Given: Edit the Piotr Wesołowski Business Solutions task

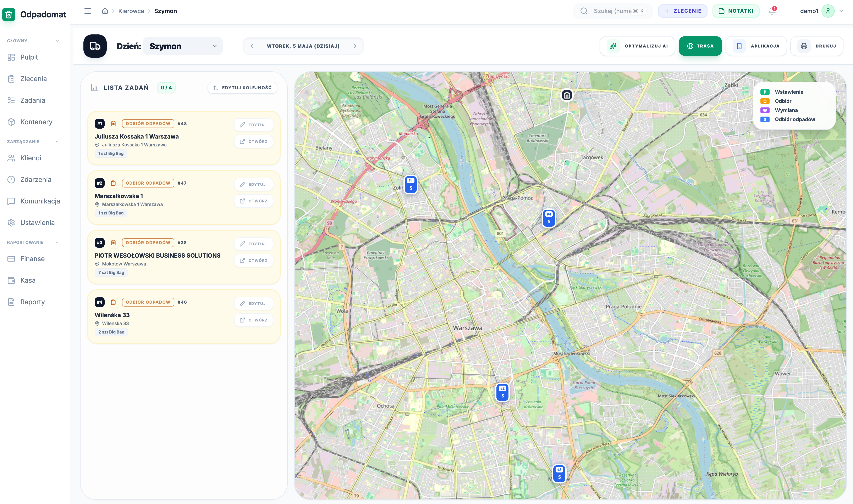Looking at the screenshot, I should pyautogui.click(x=254, y=244).
